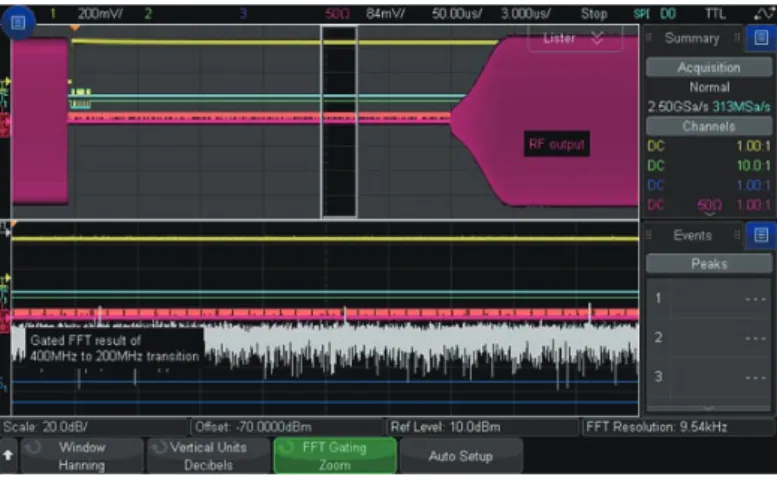
Task: Toggle the FFT Gating Zoom softkey
Action: (x=335, y=456)
